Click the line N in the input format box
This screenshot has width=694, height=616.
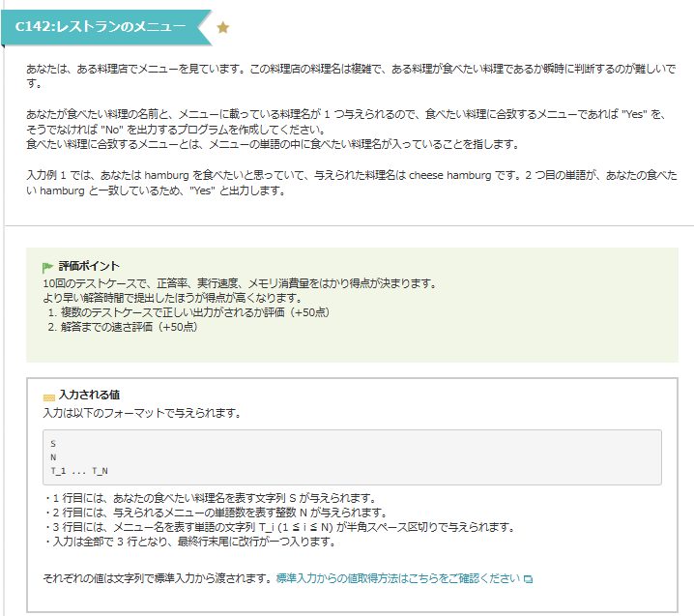pyautogui.click(x=53, y=457)
